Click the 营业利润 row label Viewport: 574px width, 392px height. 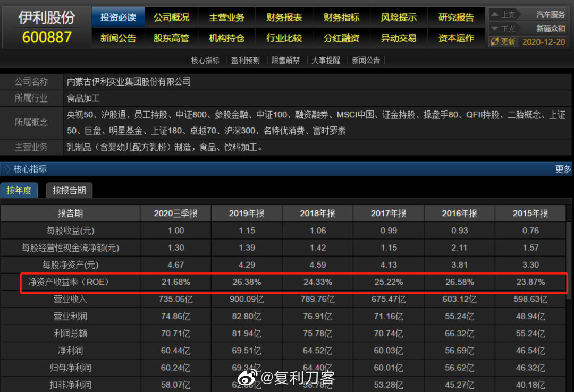click(70, 316)
